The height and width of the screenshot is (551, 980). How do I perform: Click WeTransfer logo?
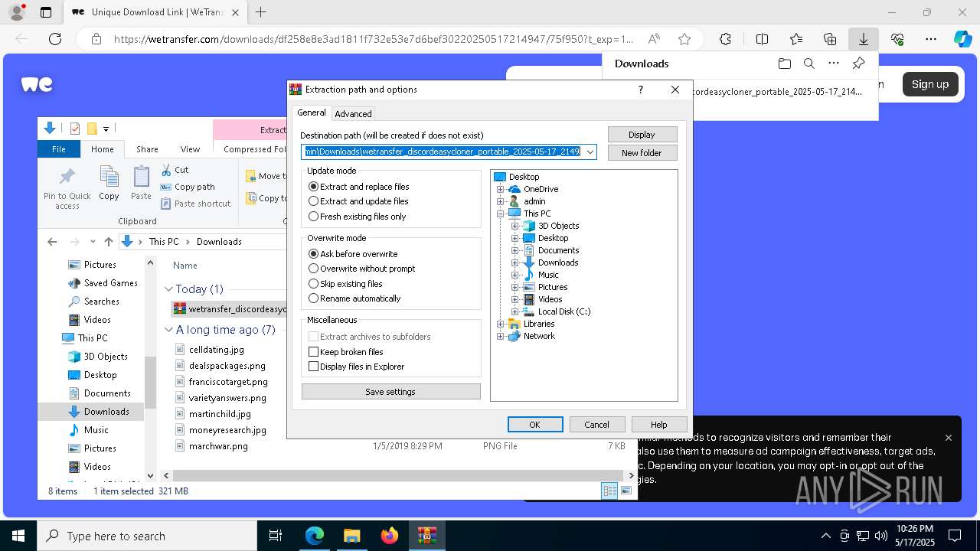click(37, 84)
